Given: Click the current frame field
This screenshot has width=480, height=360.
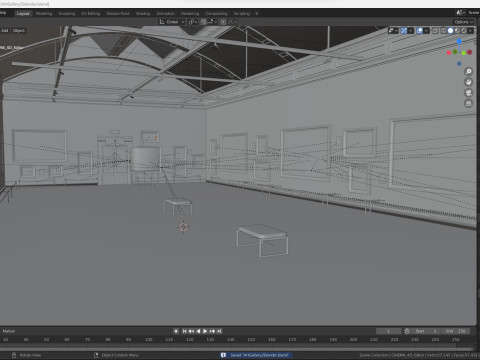Looking at the screenshot, I should [x=388, y=331].
